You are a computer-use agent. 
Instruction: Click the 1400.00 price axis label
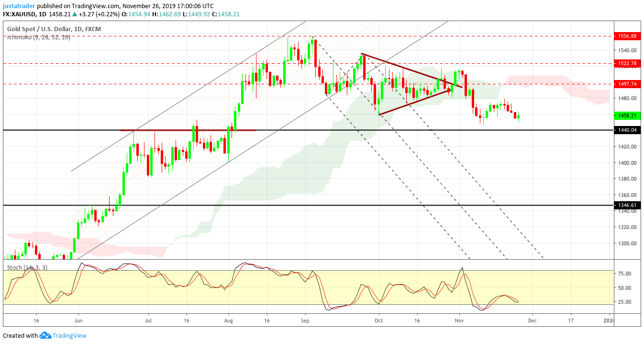pyautogui.click(x=627, y=162)
